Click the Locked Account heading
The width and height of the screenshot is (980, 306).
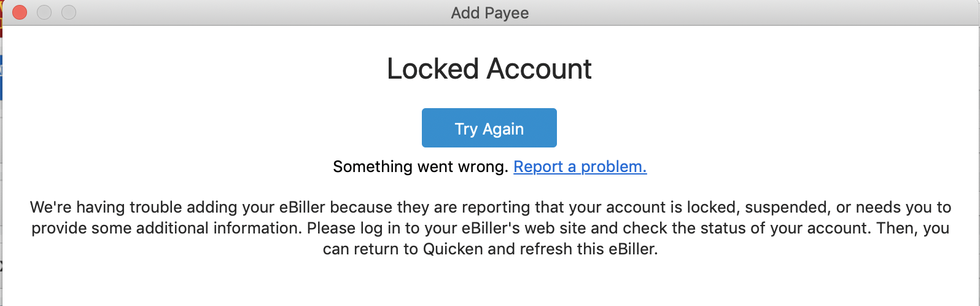click(x=489, y=69)
